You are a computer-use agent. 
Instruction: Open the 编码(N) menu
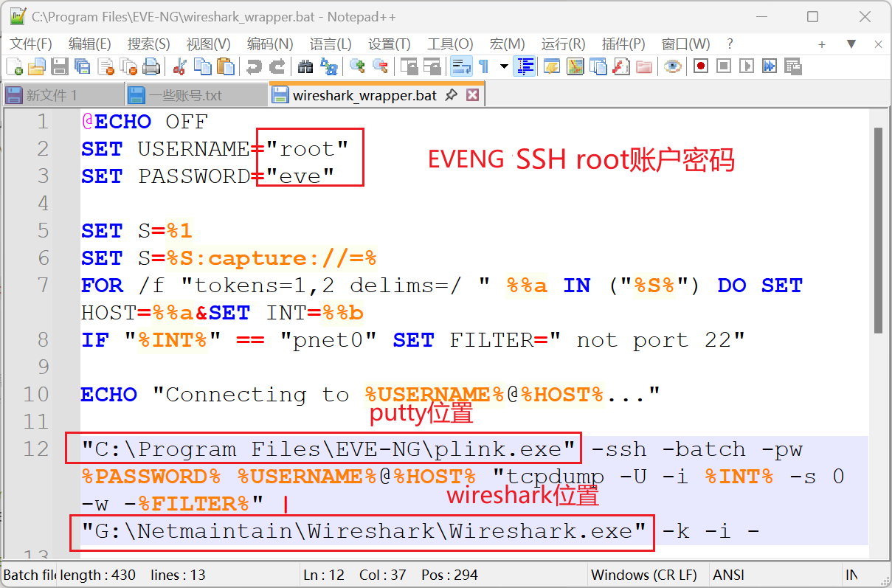(269, 44)
